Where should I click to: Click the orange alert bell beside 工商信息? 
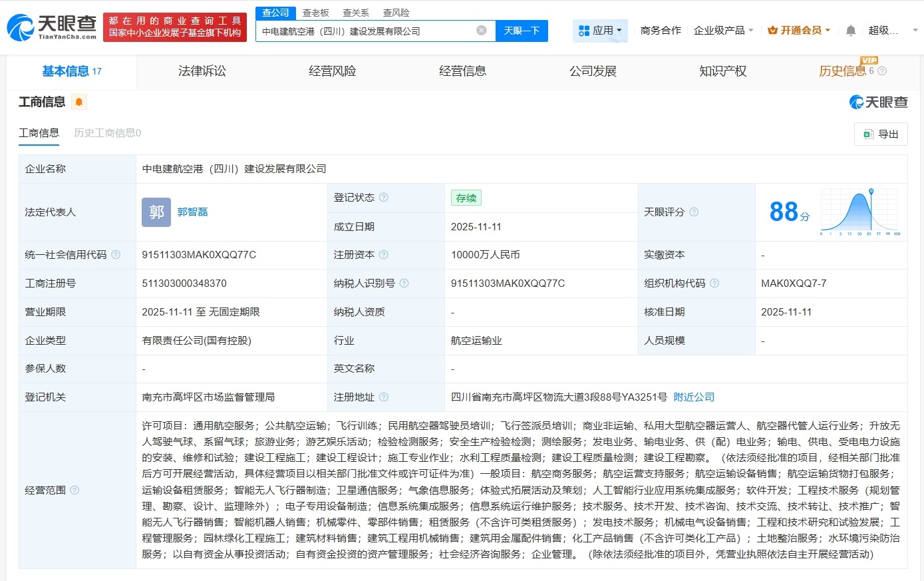[x=79, y=102]
